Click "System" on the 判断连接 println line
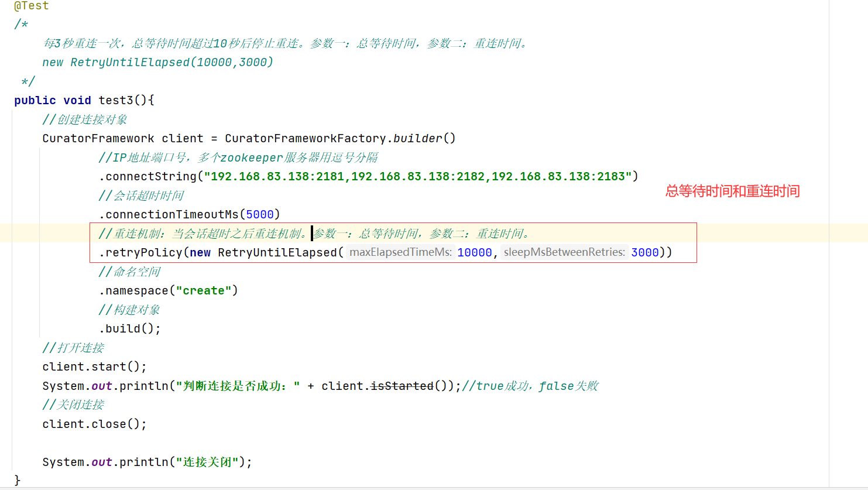Screen dimensions: 868x490 [x=63, y=386]
